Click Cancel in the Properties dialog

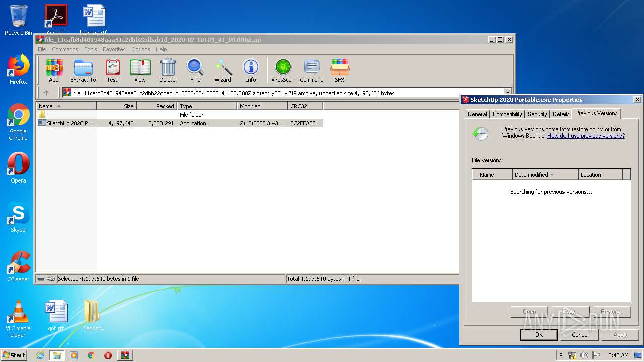point(580,335)
